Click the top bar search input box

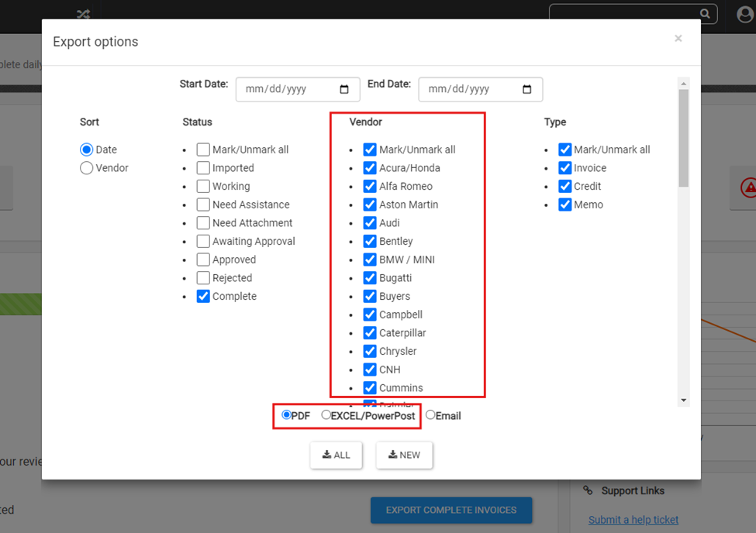coord(633,13)
